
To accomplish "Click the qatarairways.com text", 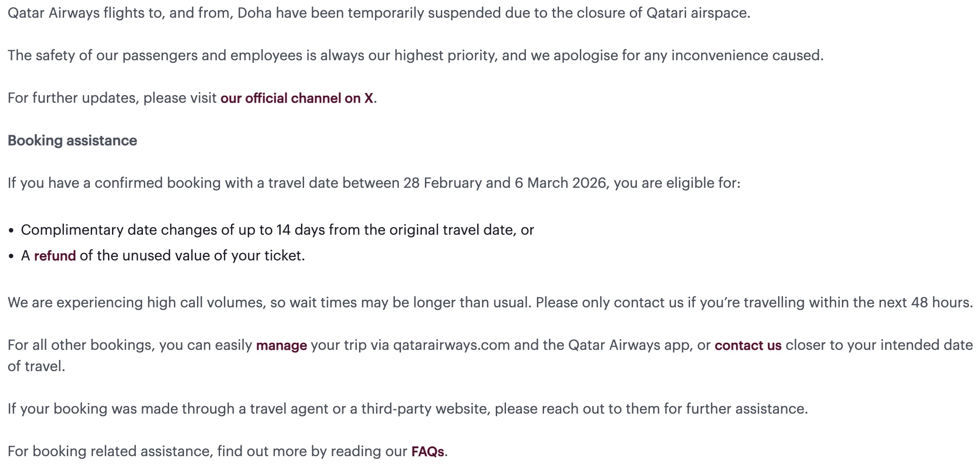I will coord(451,345).
